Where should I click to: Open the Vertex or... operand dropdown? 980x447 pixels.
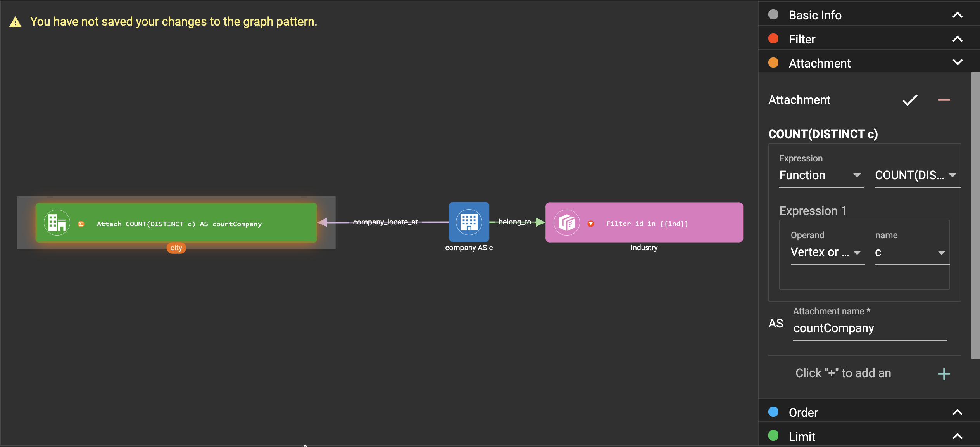pos(827,253)
